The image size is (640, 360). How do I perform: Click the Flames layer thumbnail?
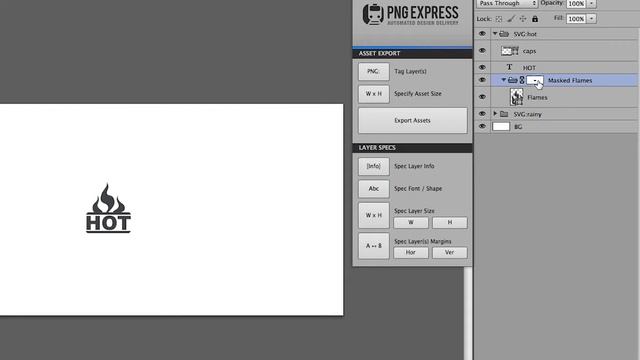(517, 97)
